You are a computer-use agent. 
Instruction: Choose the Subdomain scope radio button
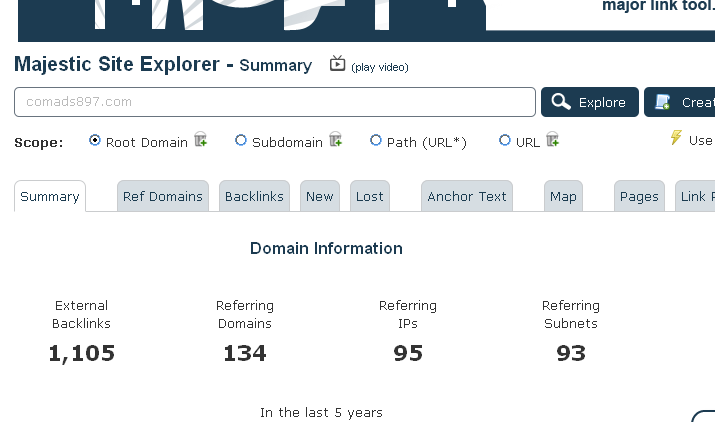click(241, 141)
